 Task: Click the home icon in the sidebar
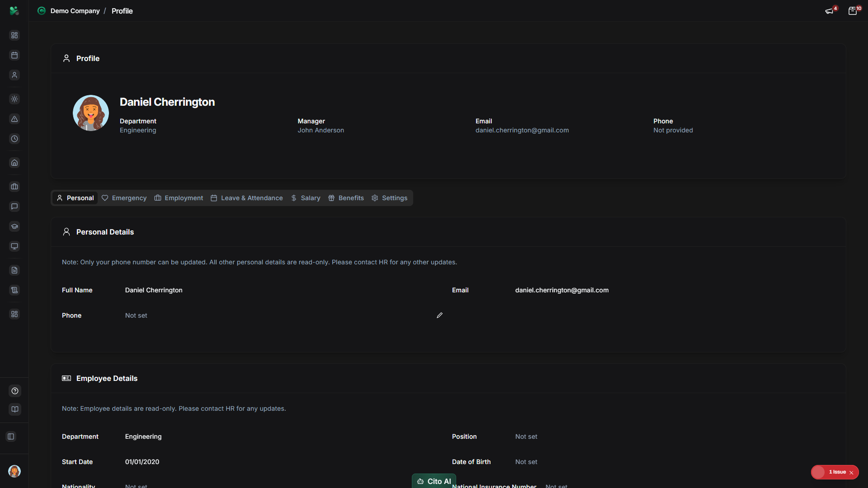14,163
